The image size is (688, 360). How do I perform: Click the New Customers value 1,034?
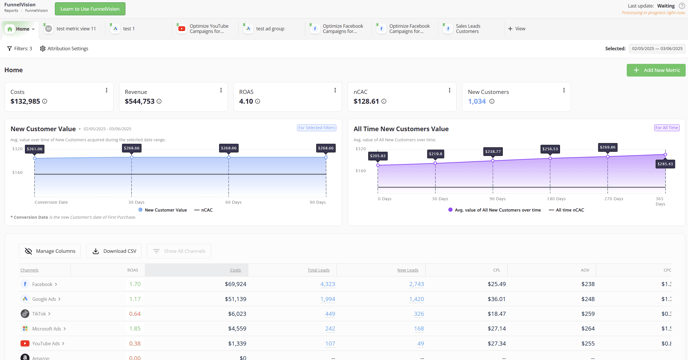click(x=477, y=101)
